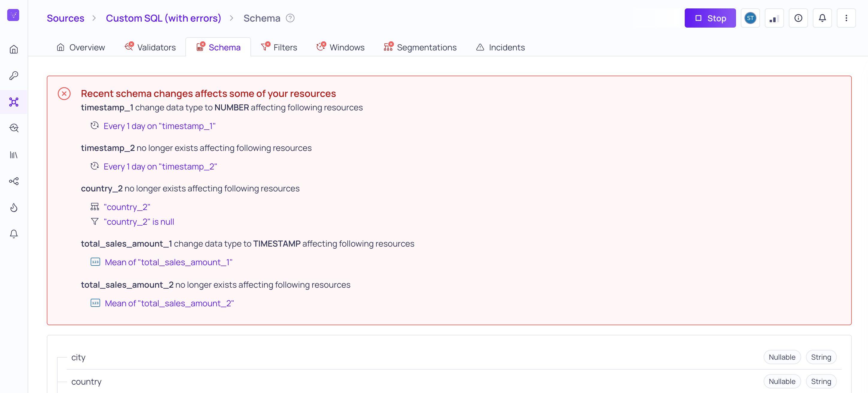Open the Every 1 day on "timestamp_2" link
Image resolution: width=868 pixels, height=393 pixels.
[160, 166]
